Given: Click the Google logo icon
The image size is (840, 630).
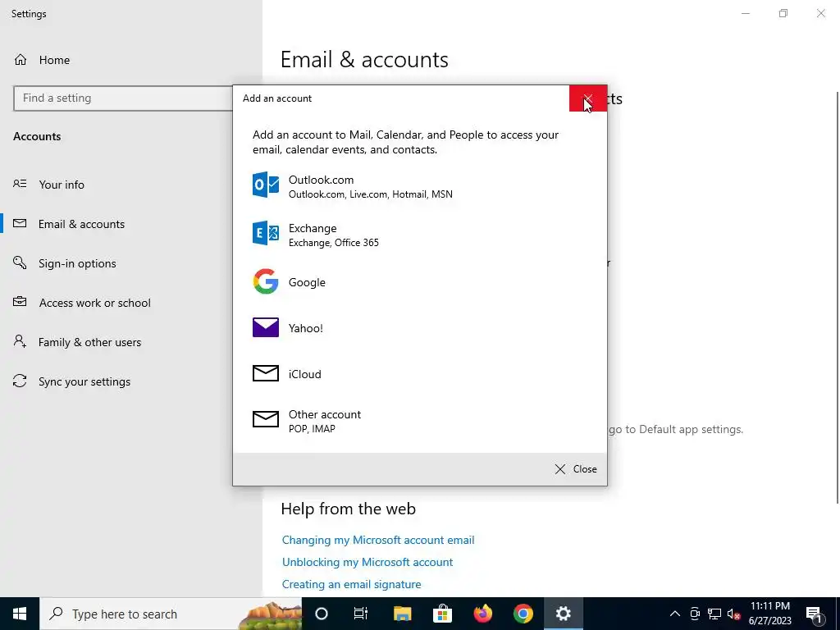Looking at the screenshot, I should pos(266,282).
